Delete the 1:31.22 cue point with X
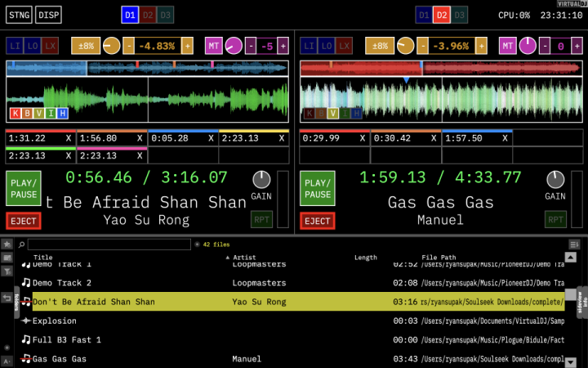The height and width of the screenshot is (368, 588). pyautogui.click(x=69, y=138)
